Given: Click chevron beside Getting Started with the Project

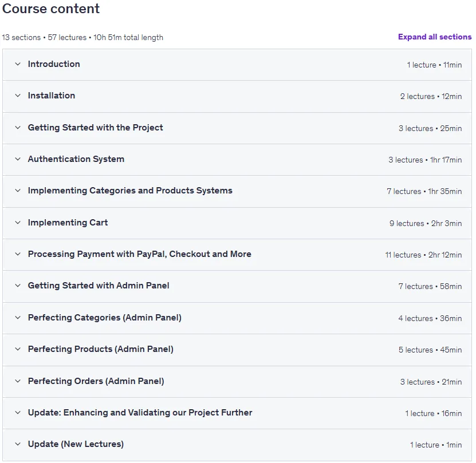Looking at the screenshot, I should [18, 128].
